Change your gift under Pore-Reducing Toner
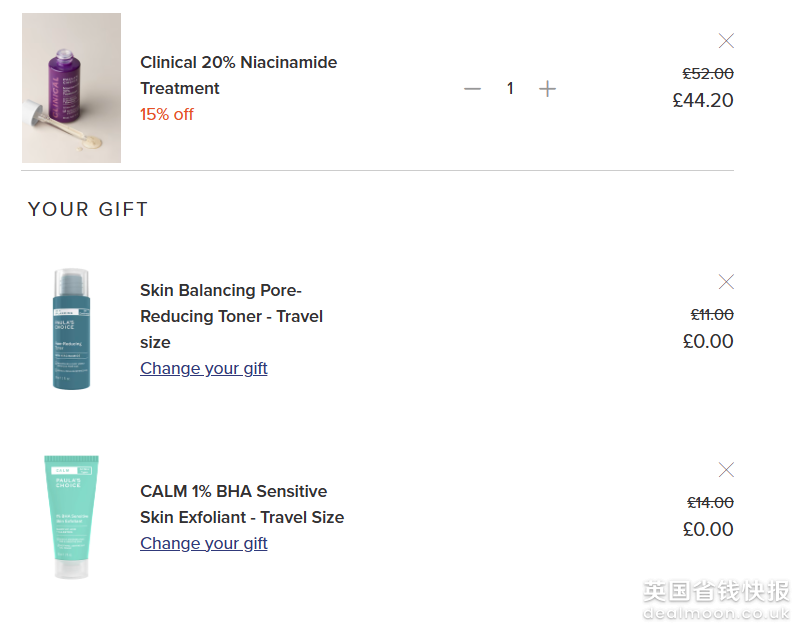This screenshot has height=630, width=792. pos(204,368)
